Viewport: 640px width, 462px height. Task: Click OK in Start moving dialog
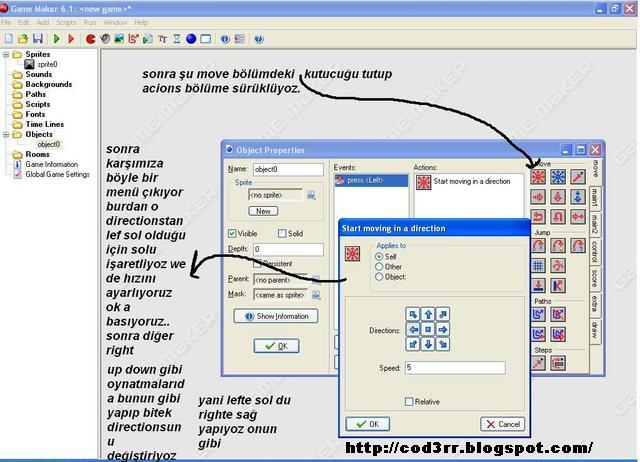(368, 424)
